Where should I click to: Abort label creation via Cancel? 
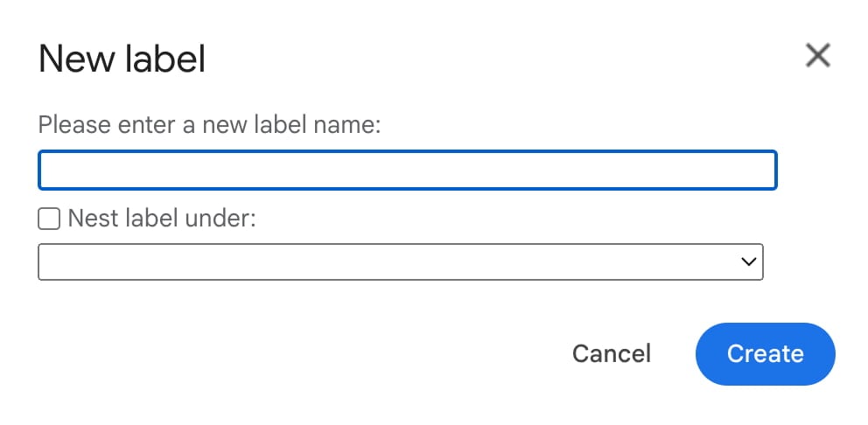(x=611, y=353)
